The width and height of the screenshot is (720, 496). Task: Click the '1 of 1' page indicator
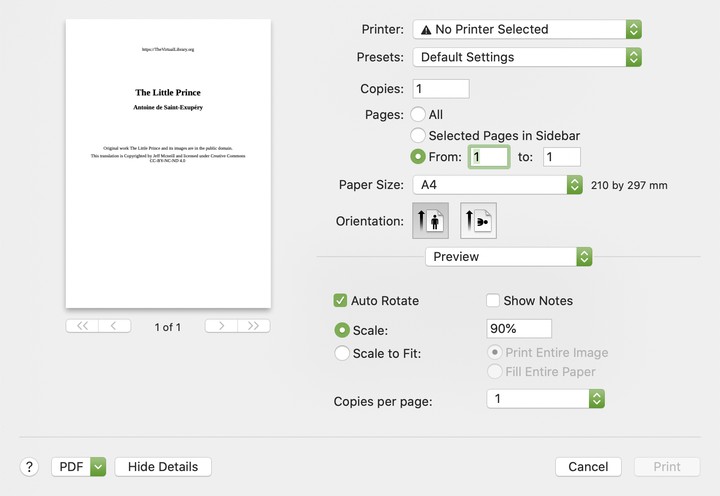click(x=168, y=327)
